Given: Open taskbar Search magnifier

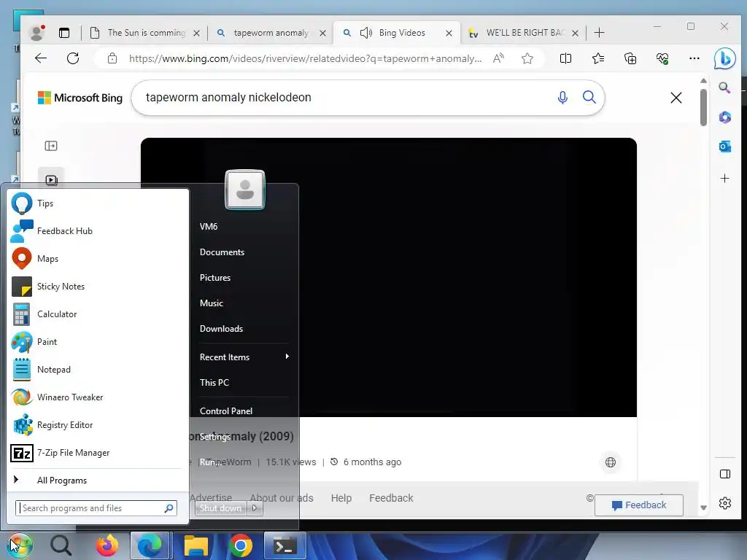Looking at the screenshot, I should pyautogui.click(x=61, y=545).
